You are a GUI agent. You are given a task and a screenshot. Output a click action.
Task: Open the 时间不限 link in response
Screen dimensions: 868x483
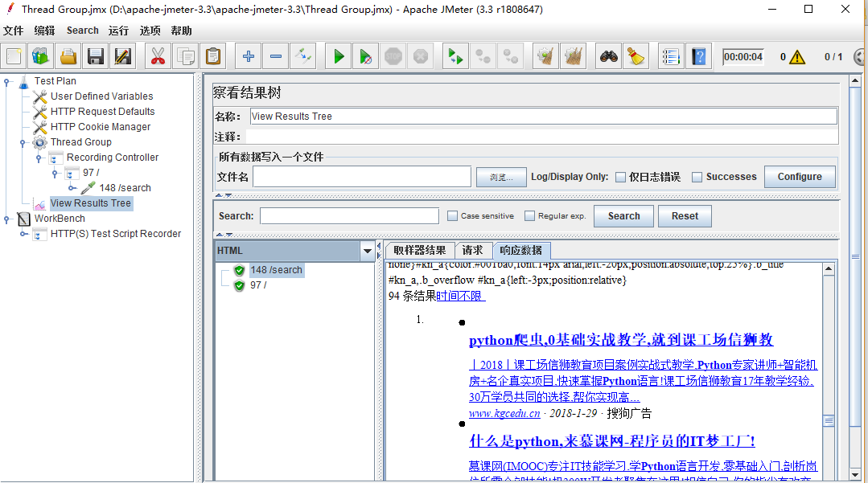[461, 296]
